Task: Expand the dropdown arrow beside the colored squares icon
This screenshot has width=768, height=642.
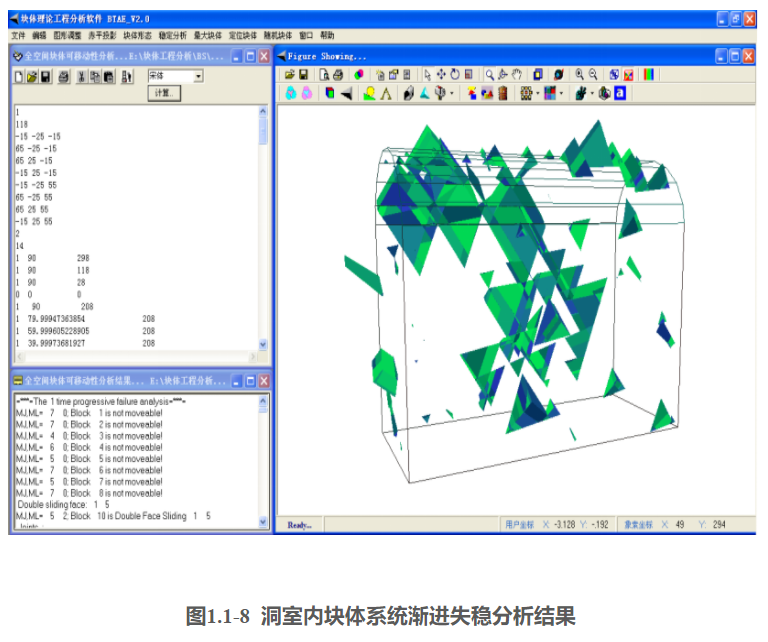Action: click(561, 94)
